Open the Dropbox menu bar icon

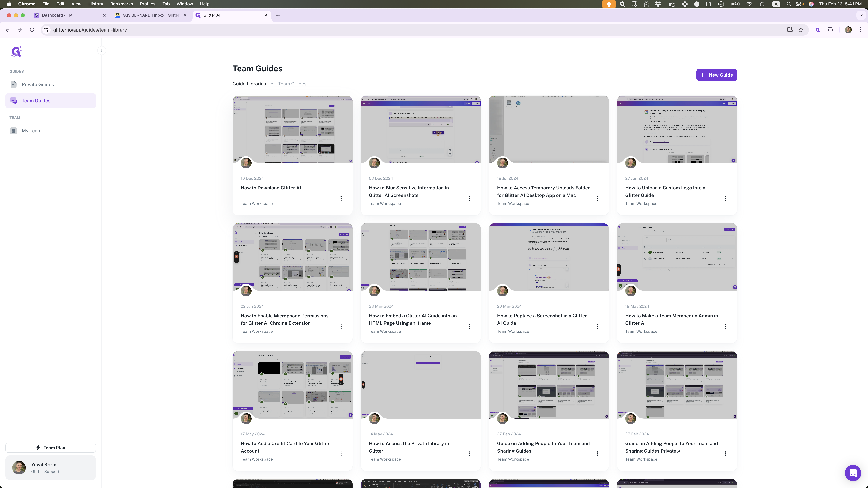pyautogui.click(x=658, y=4)
